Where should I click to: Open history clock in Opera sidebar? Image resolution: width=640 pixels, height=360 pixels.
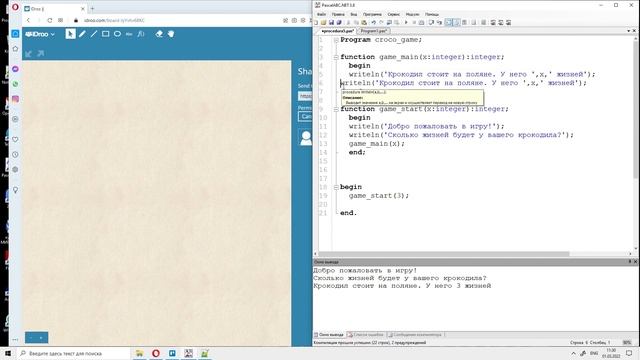(x=15, y=154)
